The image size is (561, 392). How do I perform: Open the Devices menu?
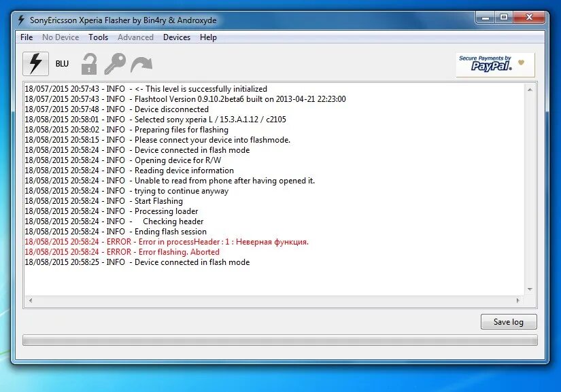pos(177,37)
